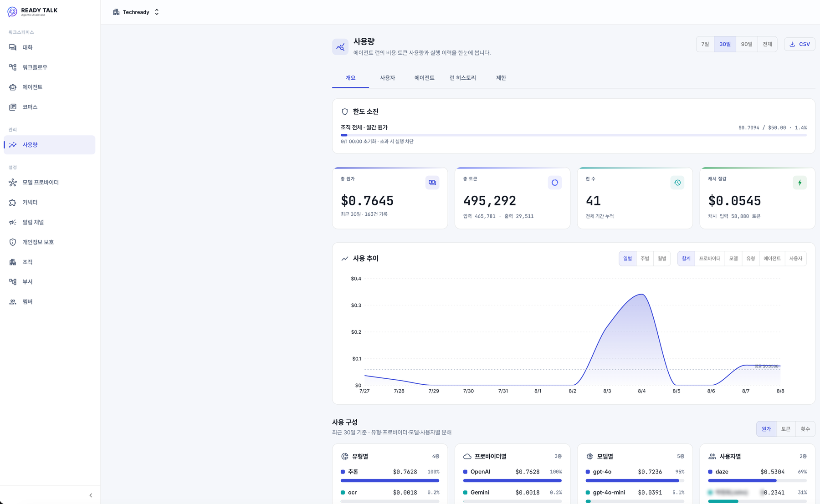This screenshot has width=820, height=504.
Task: Open the 알림 채널 megaphone icon
Action: click(13, 222)
